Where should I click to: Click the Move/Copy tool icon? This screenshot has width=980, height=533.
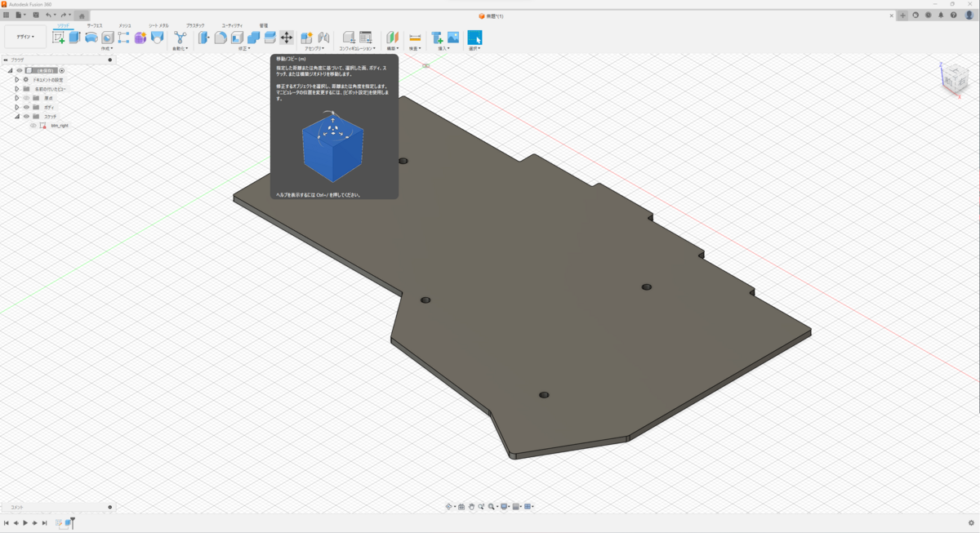(x=287, y=37)
